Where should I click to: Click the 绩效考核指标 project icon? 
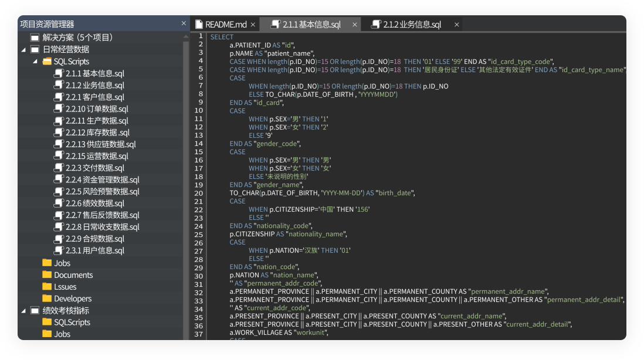pyautogui.click(x=35, y=311)
